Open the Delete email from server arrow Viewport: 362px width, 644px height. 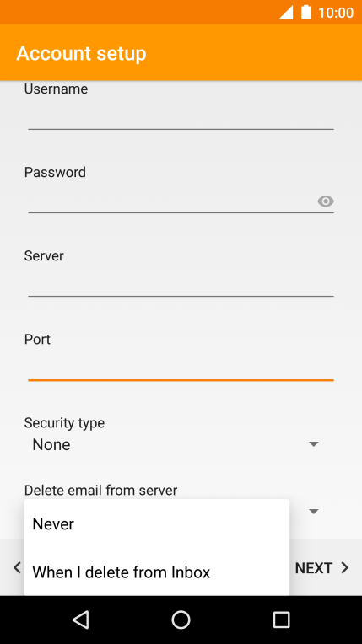(313, 512)
